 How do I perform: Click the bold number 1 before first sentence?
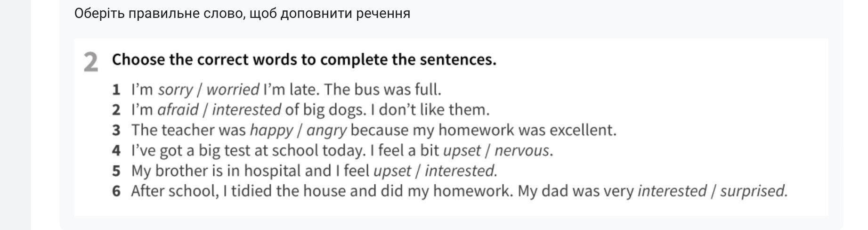point(116,90)
